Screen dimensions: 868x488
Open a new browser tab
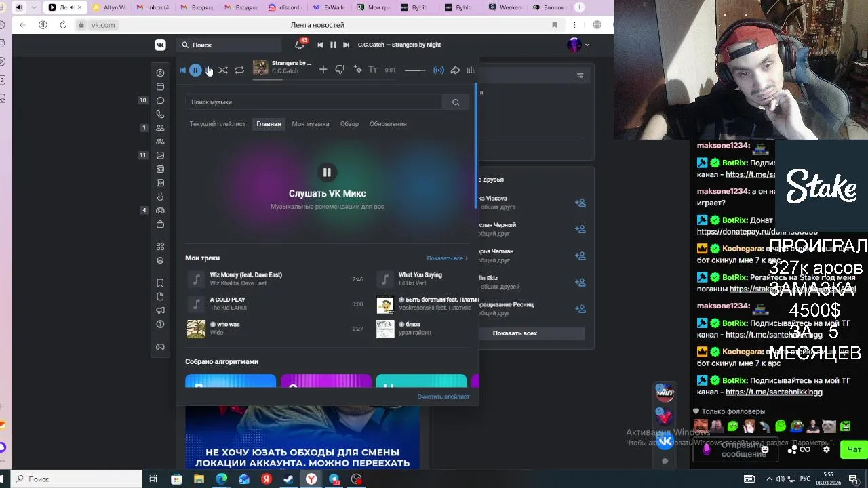(579, 7)
